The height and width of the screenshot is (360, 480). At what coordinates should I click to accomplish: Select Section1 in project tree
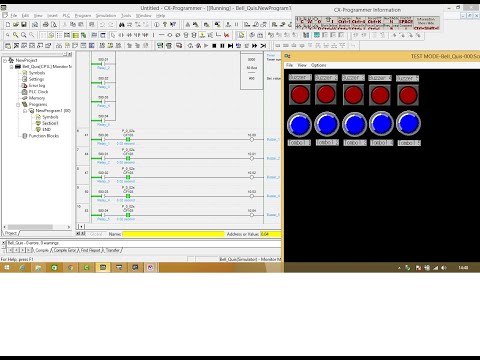(x=50, y=123)
